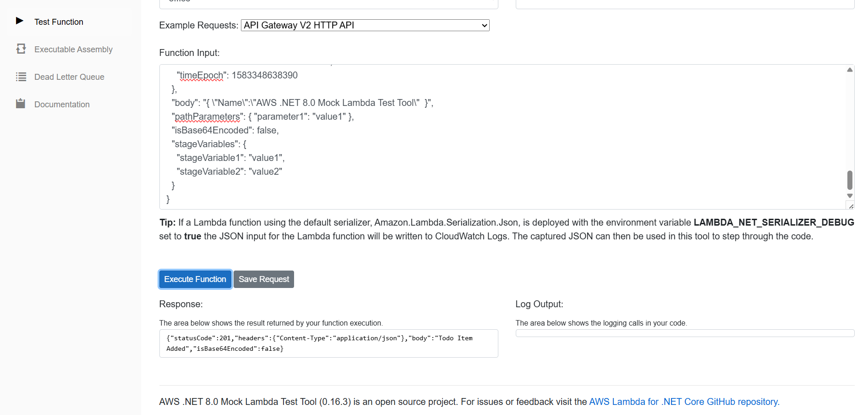
Task: Navigate to the Documentation page
Action: click(x=61, y=104)
